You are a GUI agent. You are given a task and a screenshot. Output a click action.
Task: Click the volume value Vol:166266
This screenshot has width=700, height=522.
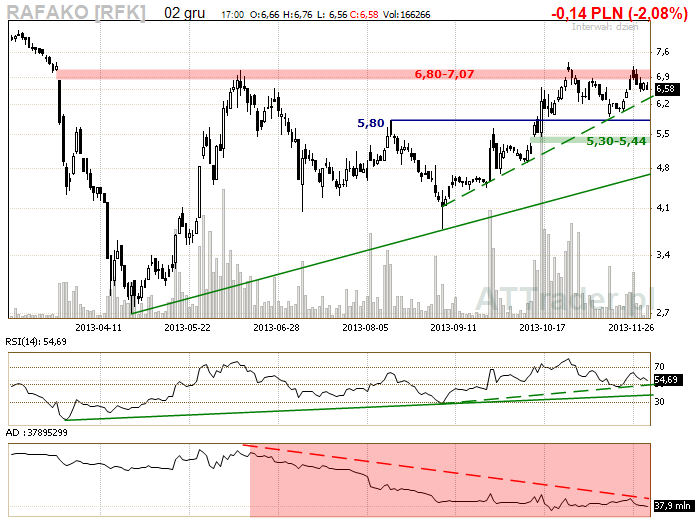(x=407, y=15)
